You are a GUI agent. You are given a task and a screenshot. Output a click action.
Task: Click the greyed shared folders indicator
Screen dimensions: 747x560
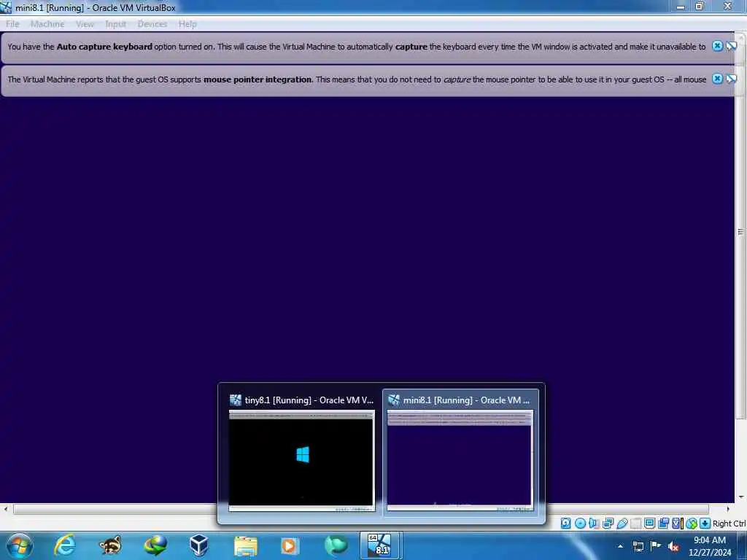tap(635, 524)
